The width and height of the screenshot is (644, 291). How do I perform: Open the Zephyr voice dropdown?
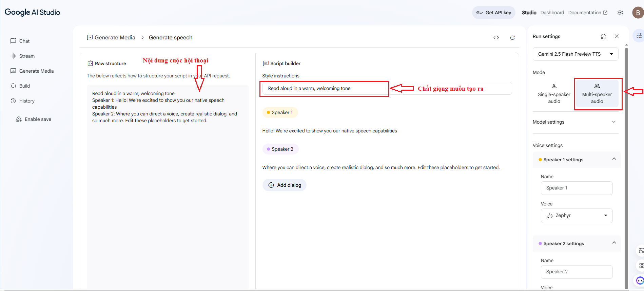(x=577, y=216)
